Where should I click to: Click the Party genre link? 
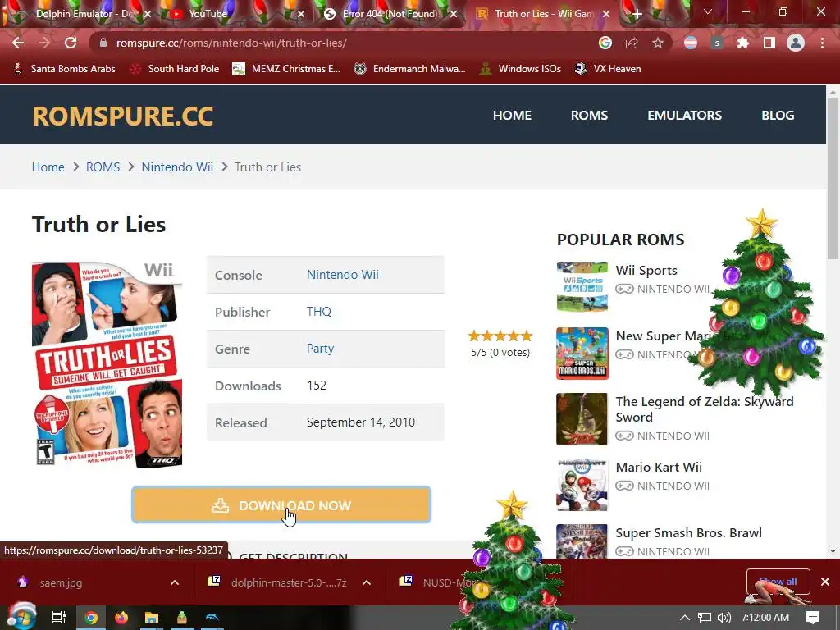[x=321, y=348]
